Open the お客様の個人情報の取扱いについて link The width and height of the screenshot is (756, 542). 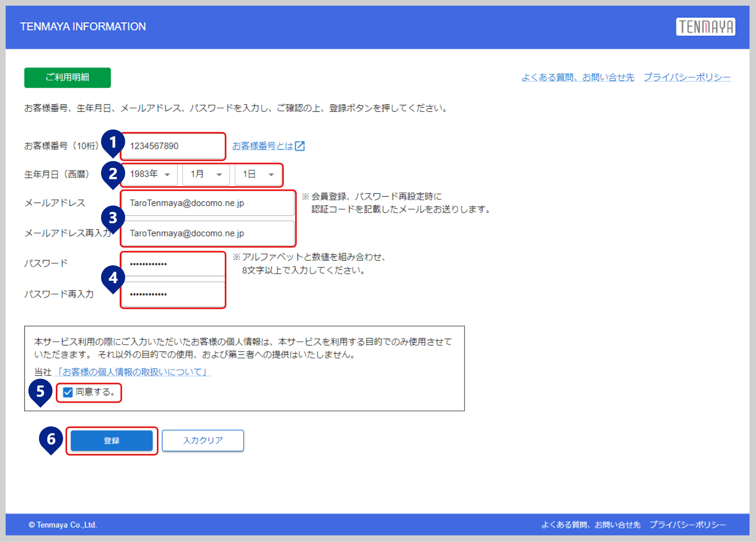(133, 372)
